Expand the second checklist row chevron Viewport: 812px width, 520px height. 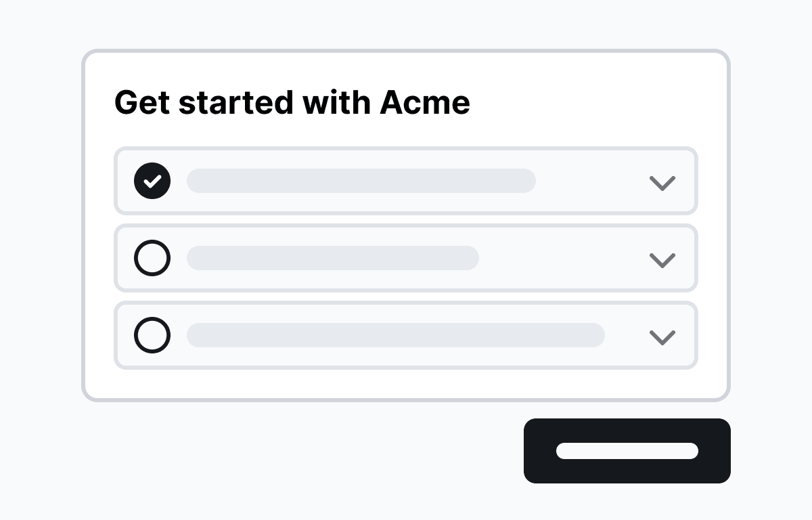662,260
